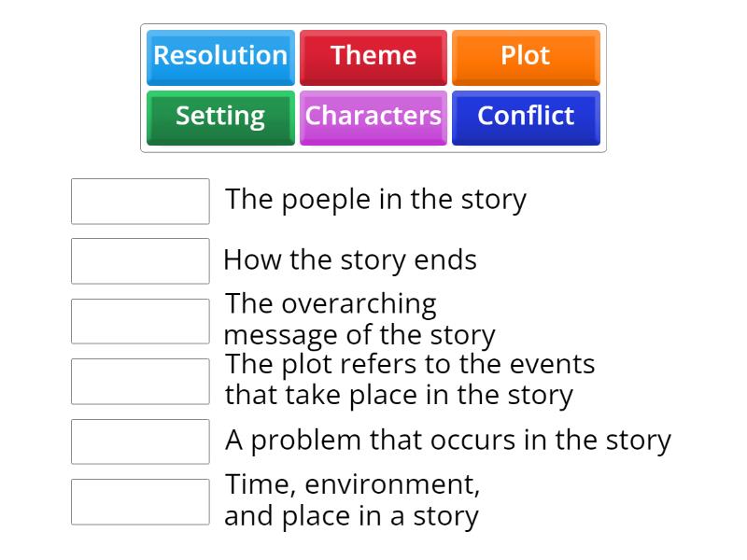
Task: Click the definition 'The poeple in the story'
Action: coord(375,199)
